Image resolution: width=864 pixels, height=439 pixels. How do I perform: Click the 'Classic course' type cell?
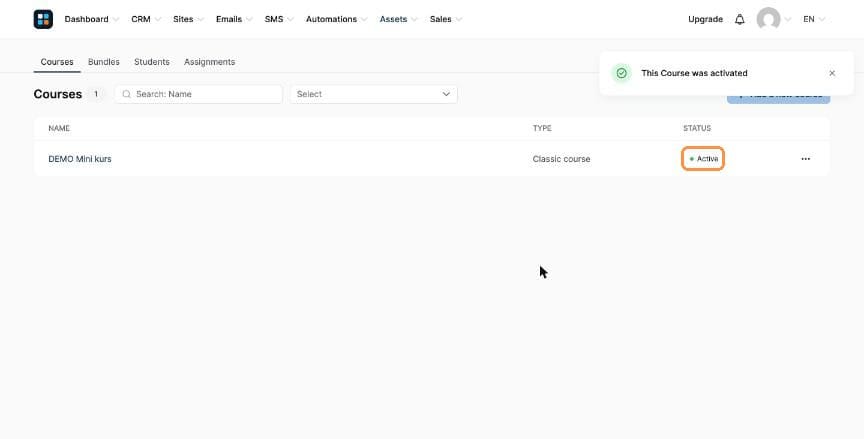(x=561, y=159)
